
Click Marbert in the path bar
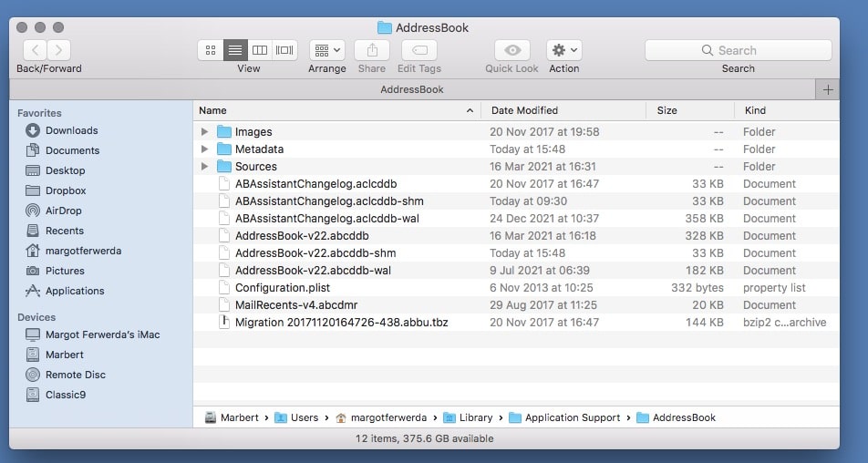point(232,417)
